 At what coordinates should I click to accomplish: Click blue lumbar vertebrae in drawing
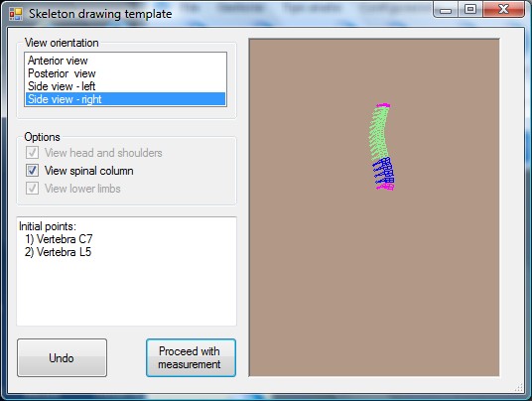coord(384,171)
